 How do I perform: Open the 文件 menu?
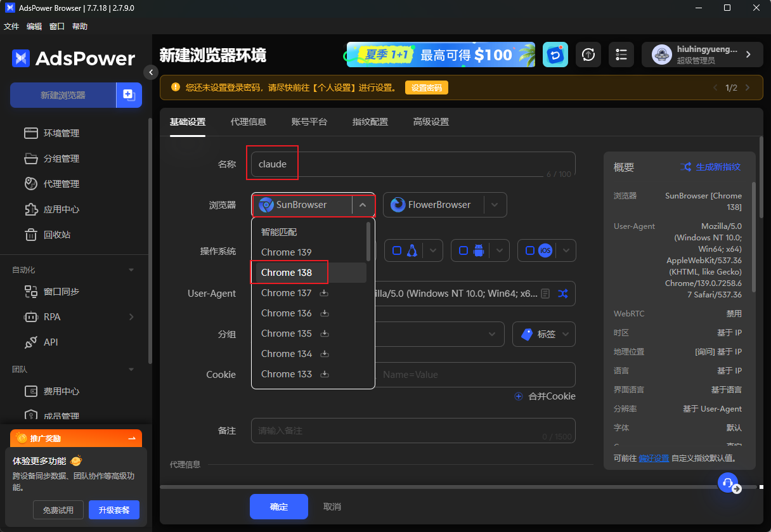11,27
